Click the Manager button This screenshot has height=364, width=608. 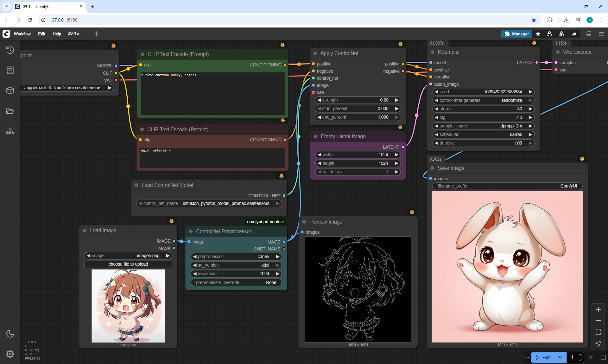[x=516, y=34]
